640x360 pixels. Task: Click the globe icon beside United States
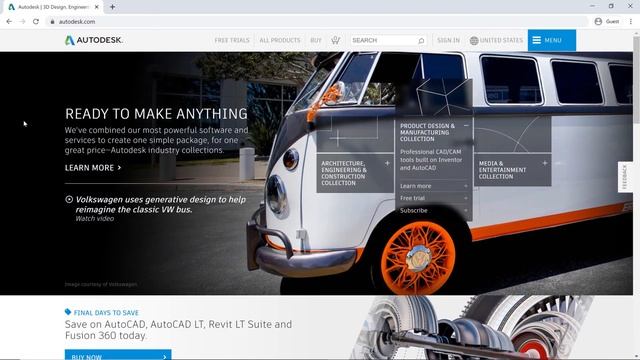coord(473,40)
